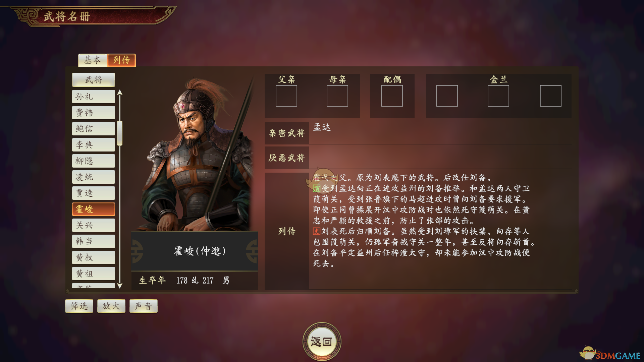Select the empty 母亲 portrait slot

coord(337,96)
